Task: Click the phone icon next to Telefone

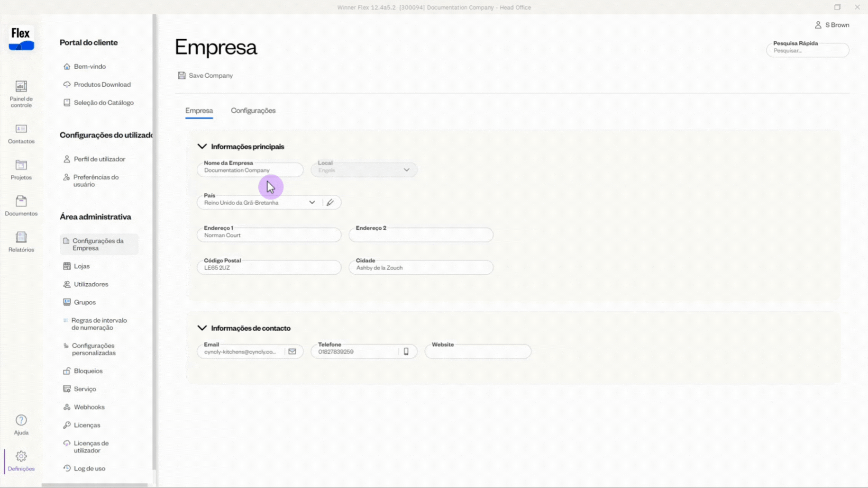Action: 406,351
